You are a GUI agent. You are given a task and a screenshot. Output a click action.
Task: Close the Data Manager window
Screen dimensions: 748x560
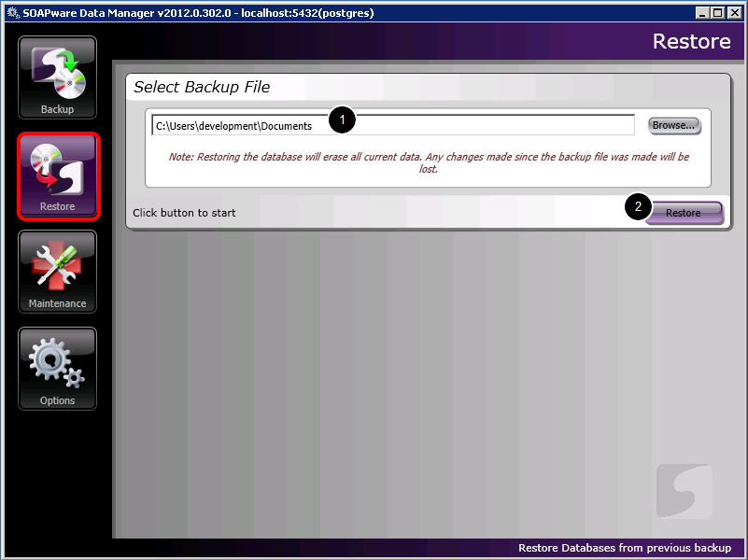734,13
